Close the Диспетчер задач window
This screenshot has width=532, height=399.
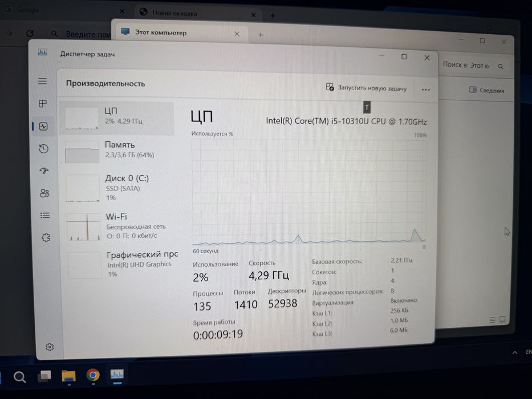427,58
